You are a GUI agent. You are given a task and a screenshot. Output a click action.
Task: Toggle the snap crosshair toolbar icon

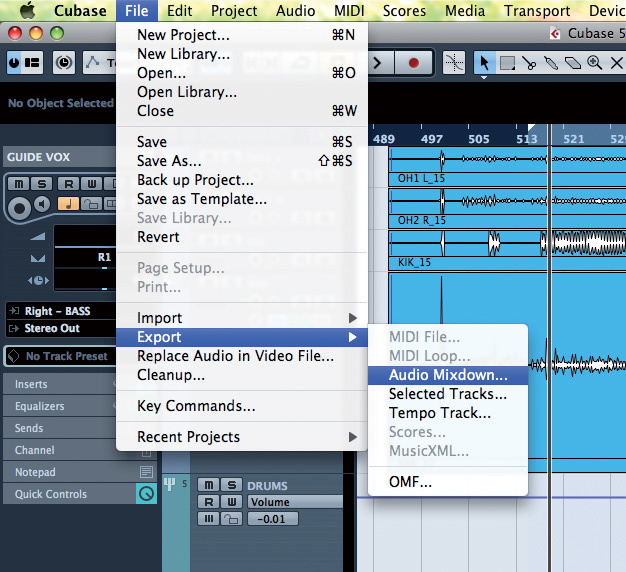tap(454, 63)
